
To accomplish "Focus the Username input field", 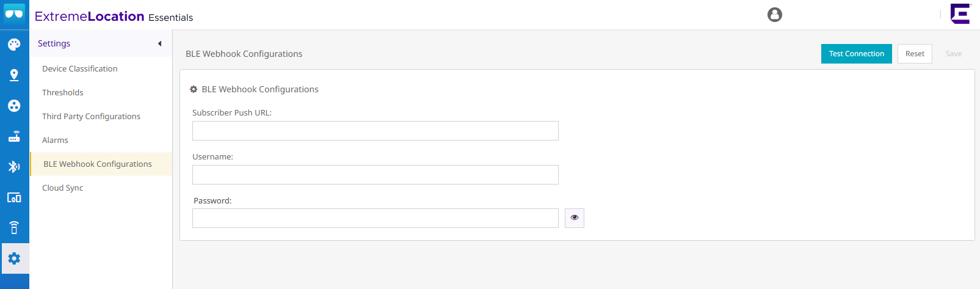I will coord(376,175).
